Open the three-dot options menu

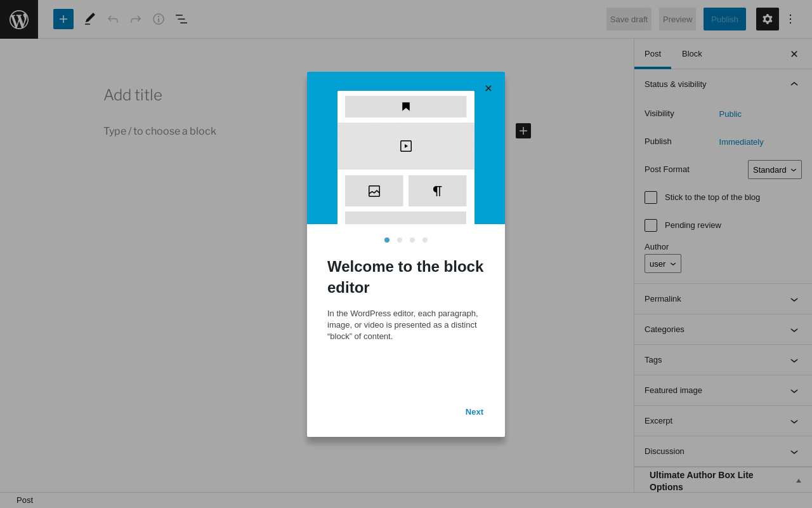pyautogui.click(x=790, y=19)
